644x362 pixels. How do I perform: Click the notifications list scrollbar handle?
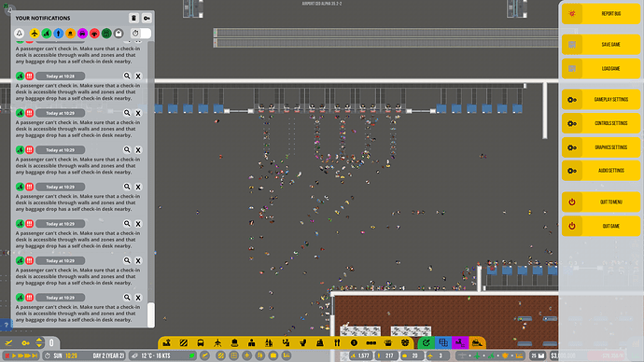coord(150,314)
